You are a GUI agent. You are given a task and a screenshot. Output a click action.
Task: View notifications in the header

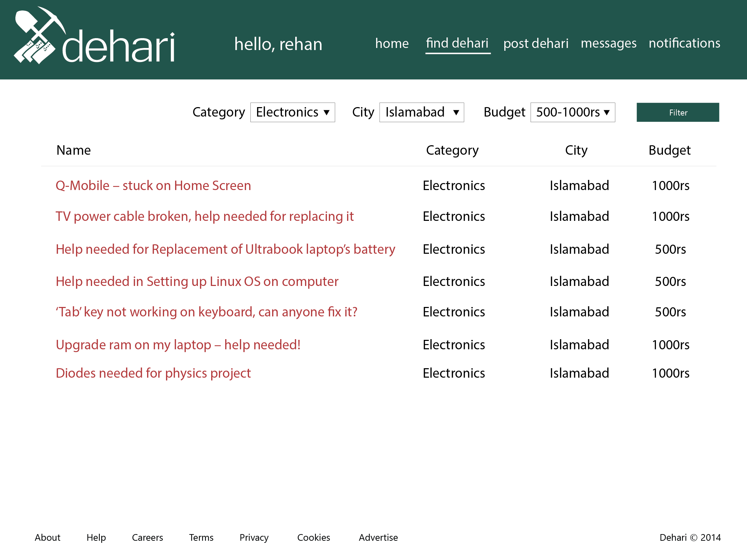coord(684,43)
